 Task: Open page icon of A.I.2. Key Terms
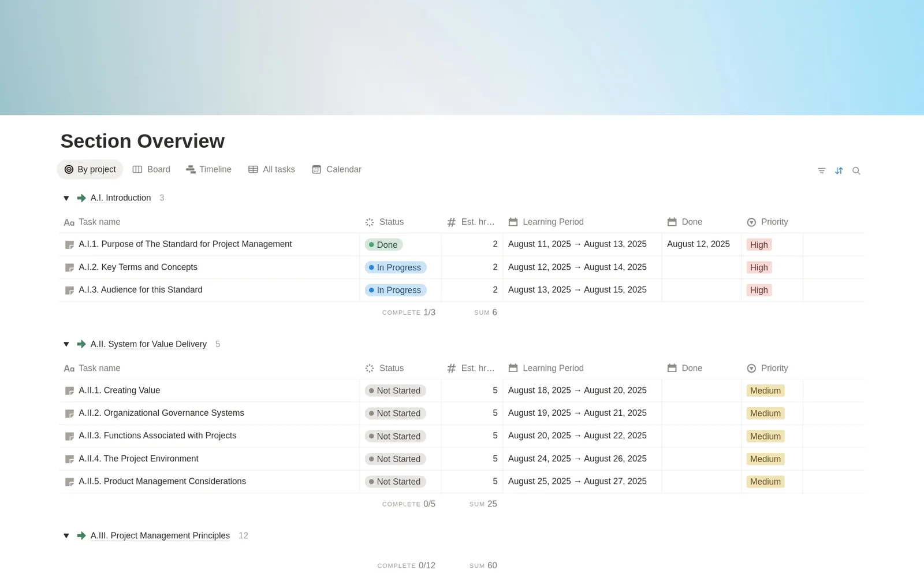69,267
